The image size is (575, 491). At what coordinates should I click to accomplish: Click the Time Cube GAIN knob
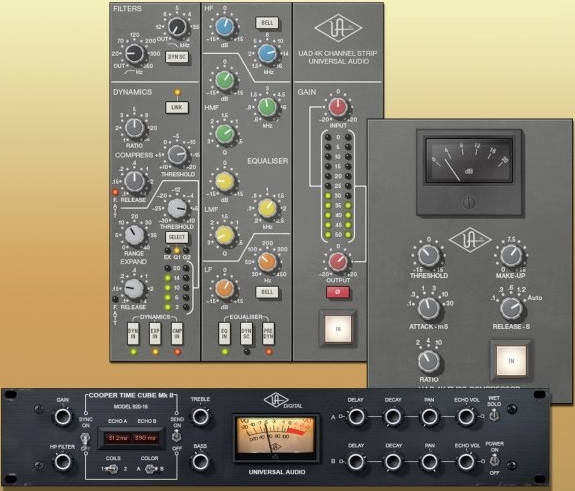coord(62,417)
